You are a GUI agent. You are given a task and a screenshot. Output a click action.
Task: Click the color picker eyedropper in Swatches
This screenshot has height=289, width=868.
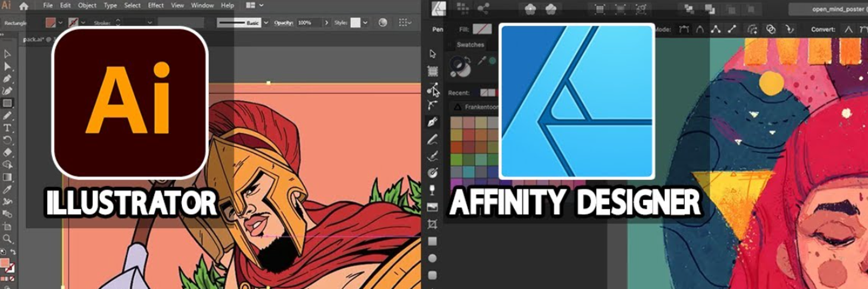[x=482, y=61]
